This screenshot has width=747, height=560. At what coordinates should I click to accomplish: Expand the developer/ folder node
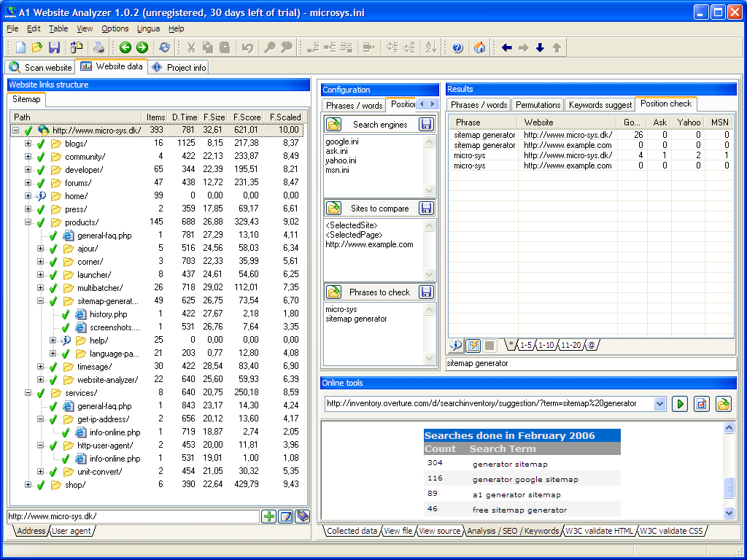click(x=28, y=169)
